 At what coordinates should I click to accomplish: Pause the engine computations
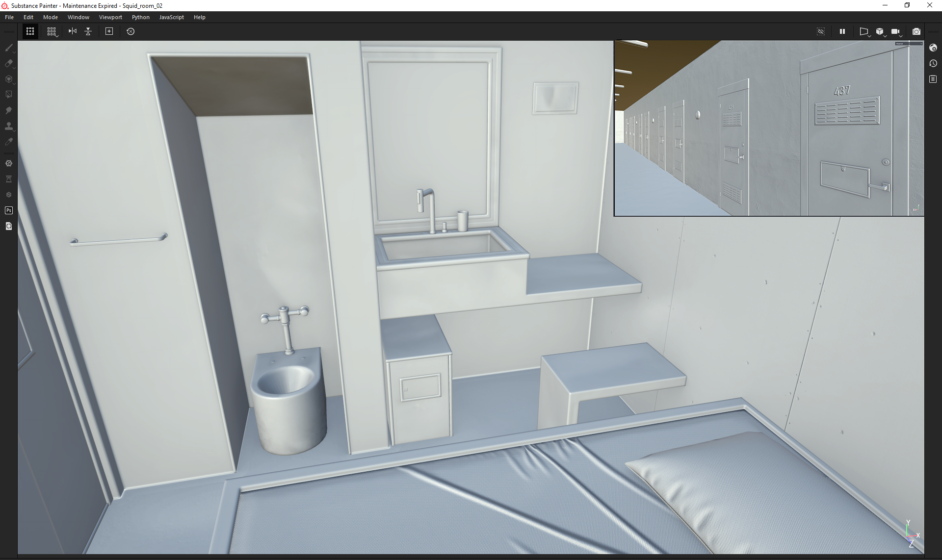pyautogui.click(x=842, y=31)
